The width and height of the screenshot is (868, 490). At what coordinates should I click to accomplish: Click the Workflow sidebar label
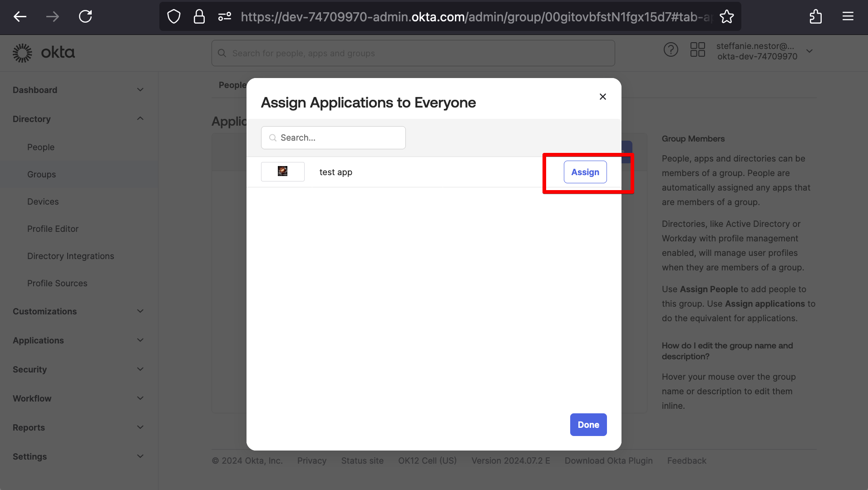[x=32, y=398]
